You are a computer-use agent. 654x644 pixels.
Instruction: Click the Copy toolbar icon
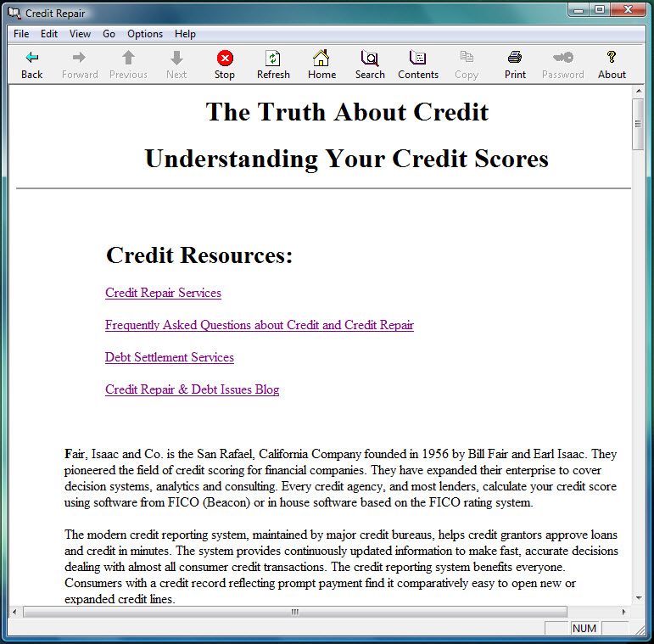click(467, 57)
